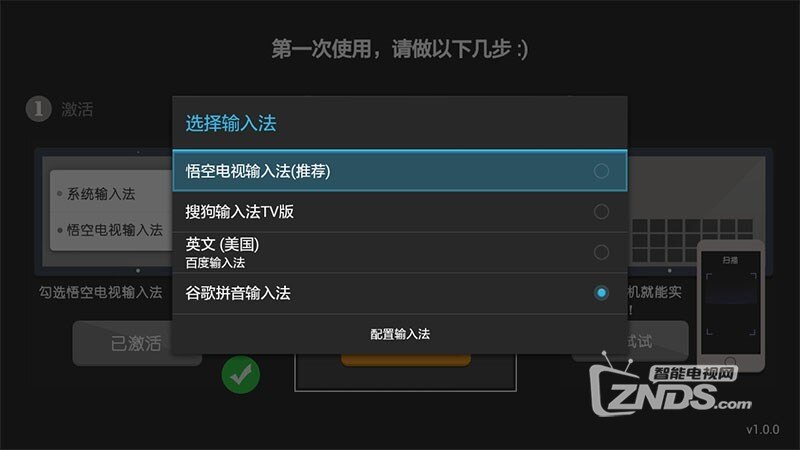Click the orange button behind the dialog
This screenshot has height=450, width=800.
pos(406,360)
